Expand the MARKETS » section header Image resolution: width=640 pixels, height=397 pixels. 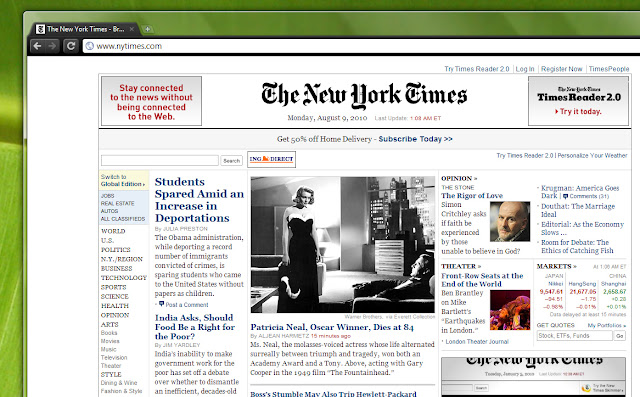pos(556,266)
